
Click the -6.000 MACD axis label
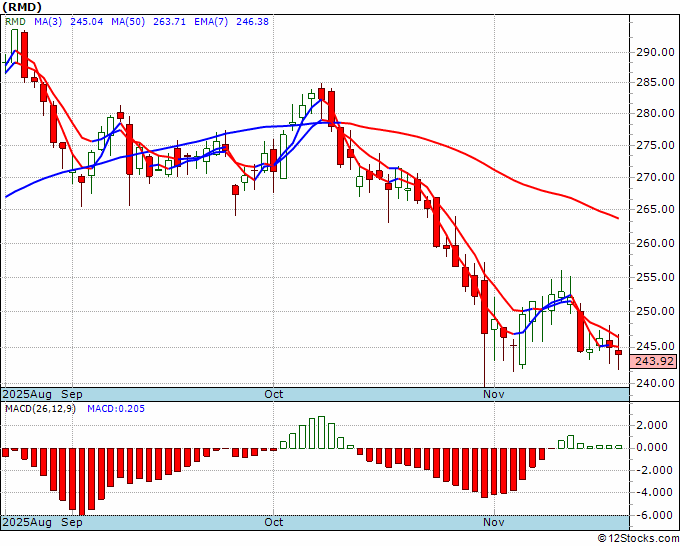click(x=655, y=515)
